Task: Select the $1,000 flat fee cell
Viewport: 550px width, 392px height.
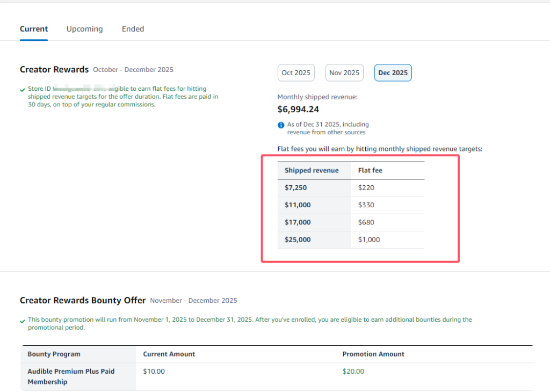Action: click(369, 239)
